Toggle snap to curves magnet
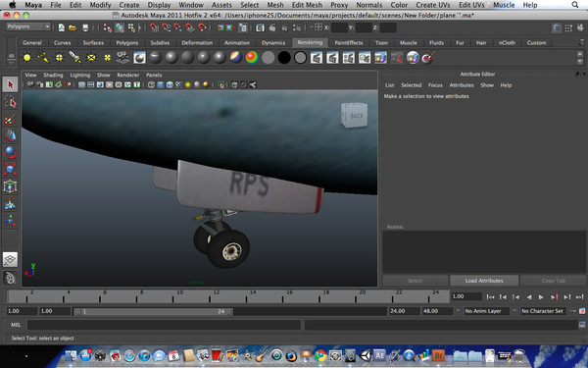This screenshot has width=588, height=368. [166, 27]
